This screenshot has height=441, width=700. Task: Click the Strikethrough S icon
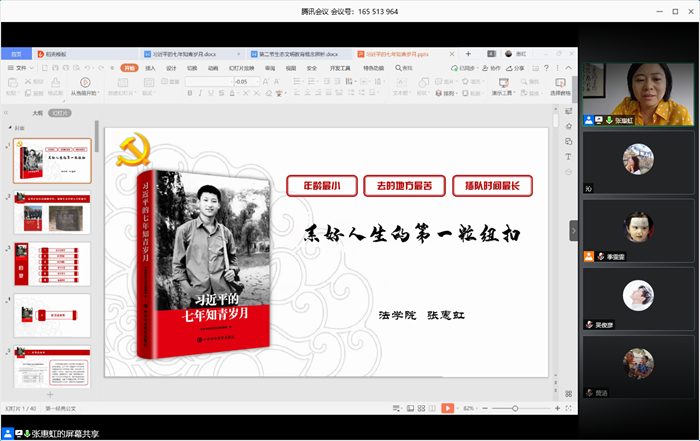coord(221,93)
